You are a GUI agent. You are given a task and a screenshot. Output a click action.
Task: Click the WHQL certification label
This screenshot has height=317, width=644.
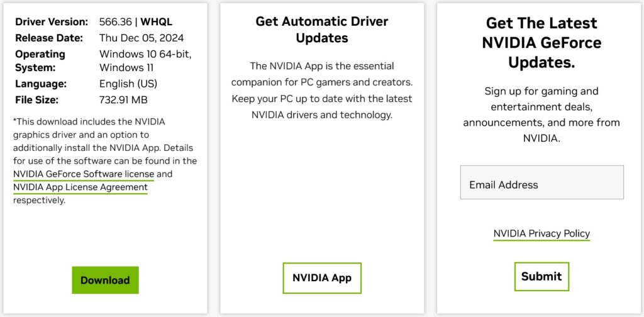[x=157, y=22]
